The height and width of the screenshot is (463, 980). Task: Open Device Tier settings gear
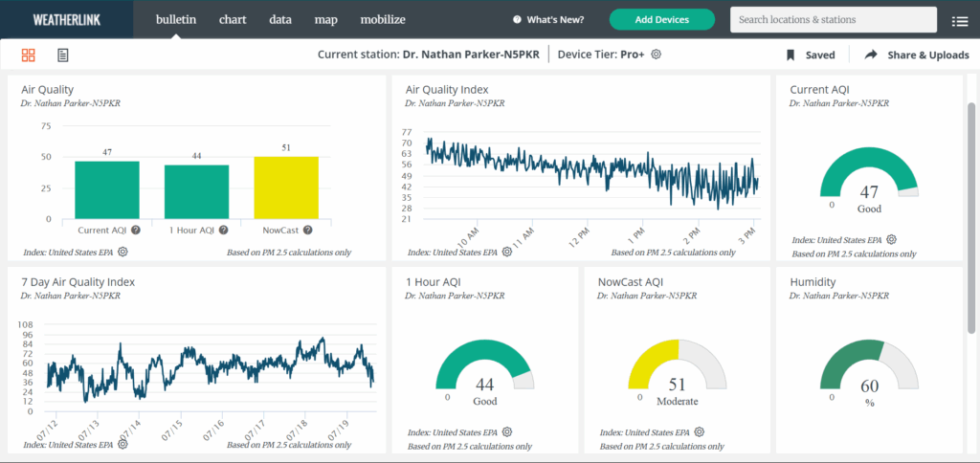click(x=657, y=55)
